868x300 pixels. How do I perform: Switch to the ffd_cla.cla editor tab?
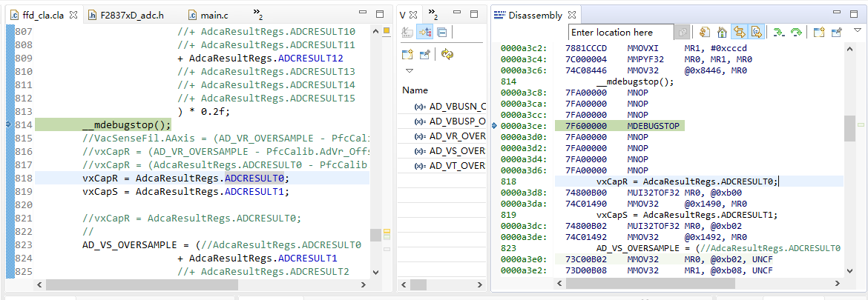44,15
